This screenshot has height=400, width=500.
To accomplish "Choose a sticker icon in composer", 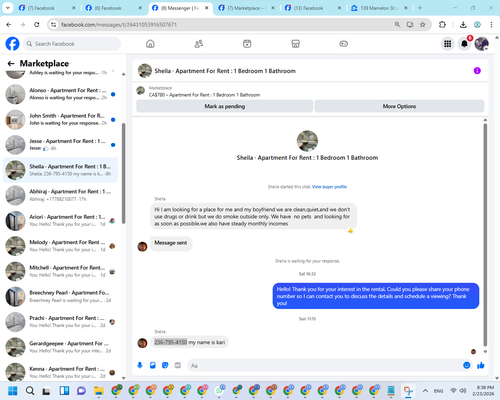I will coord(165,365).
